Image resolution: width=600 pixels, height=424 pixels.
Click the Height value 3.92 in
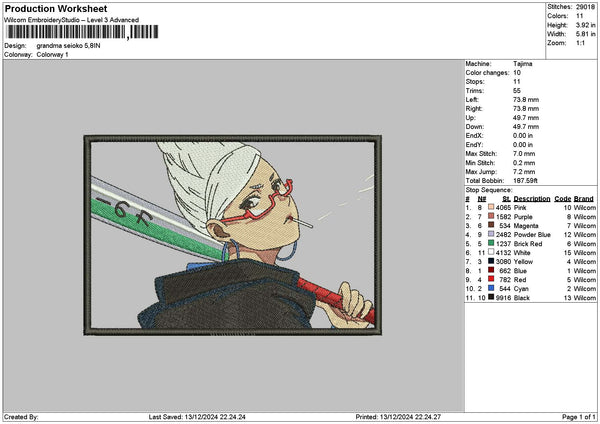585,25
